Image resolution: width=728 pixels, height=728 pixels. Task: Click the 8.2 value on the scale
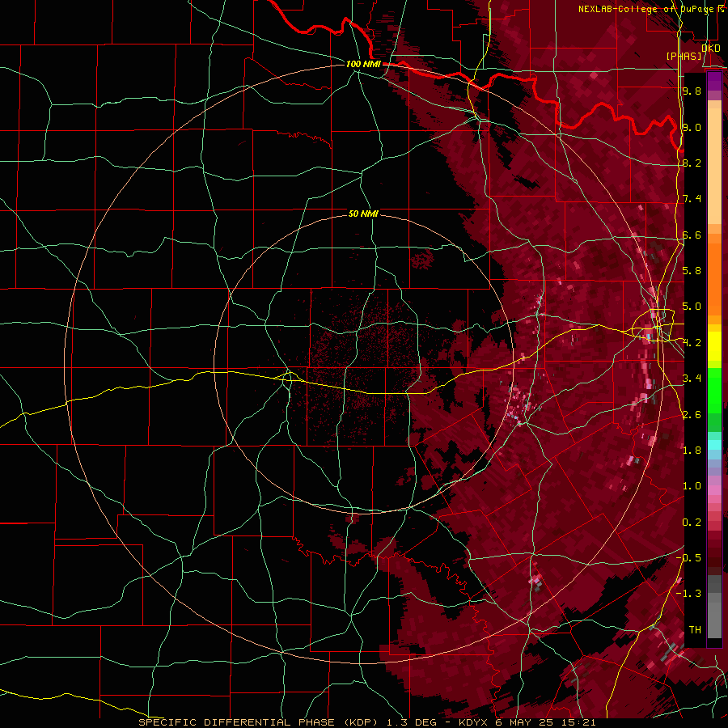692,163
